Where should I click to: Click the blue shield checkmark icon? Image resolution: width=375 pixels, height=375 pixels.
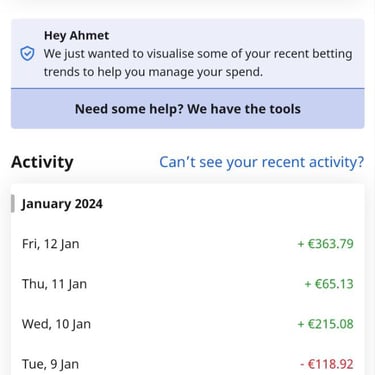coord(27,54)
